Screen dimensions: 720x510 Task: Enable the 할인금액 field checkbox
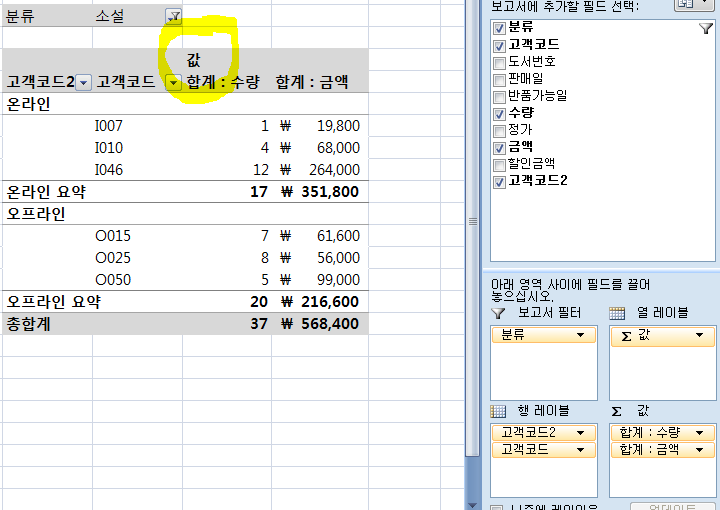[500, 163]
